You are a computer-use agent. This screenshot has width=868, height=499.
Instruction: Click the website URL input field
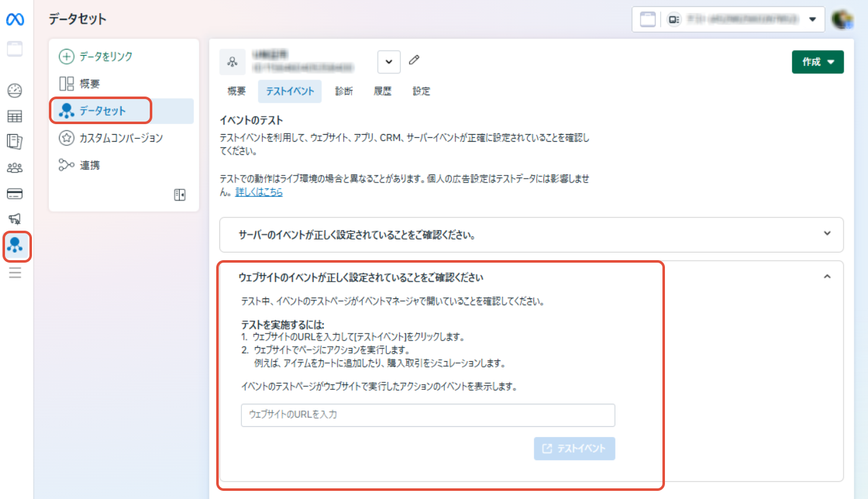pyautogui.click(x=427, y=415)
